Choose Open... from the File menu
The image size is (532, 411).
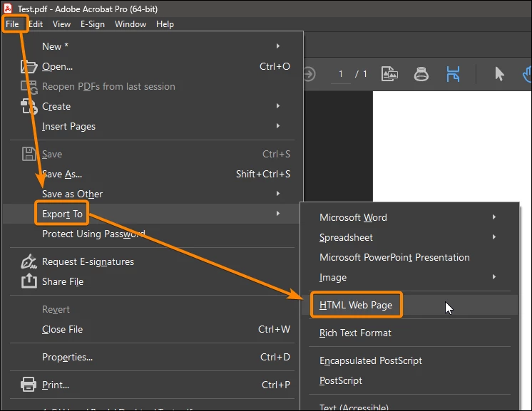click(153, 66)
